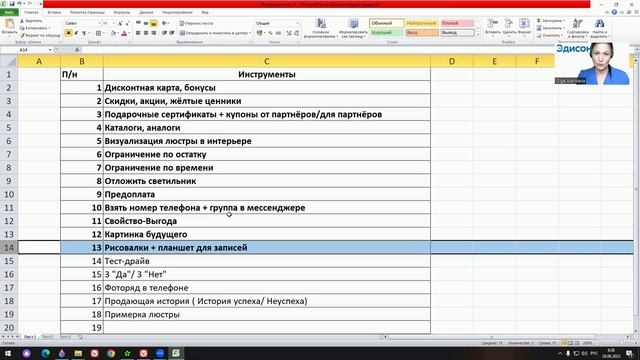Open the Windows Start button
Image resolution: width=640 pixels, height=360 pixels.
pyautogui.click(x=7, y=353)
